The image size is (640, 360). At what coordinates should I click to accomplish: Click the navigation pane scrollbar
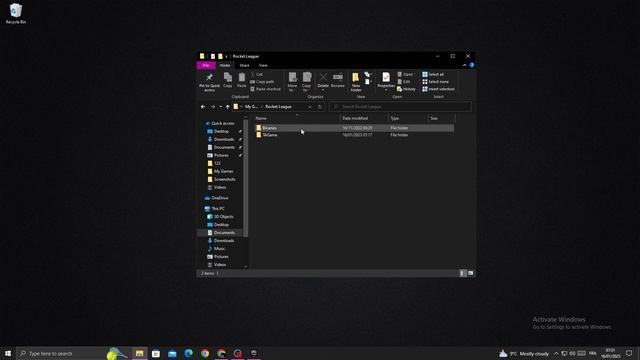coord(246,178)
